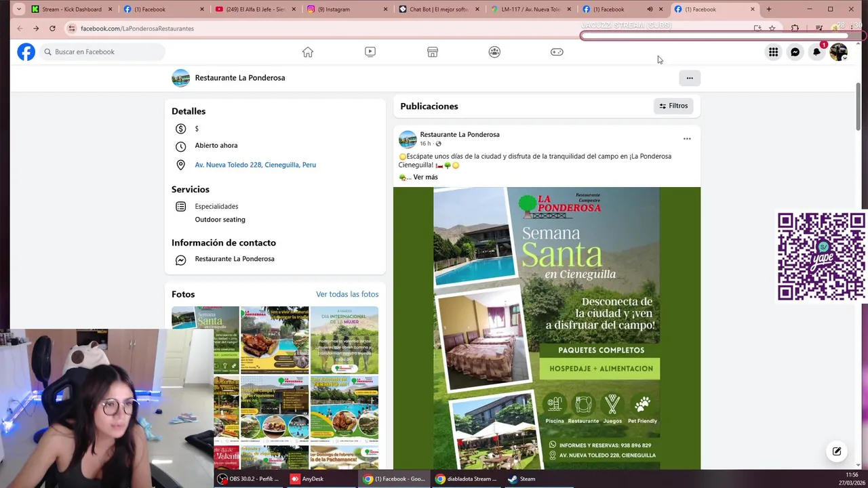
Task: Click the price range dollar icon
Action: (x=180, y=129)
